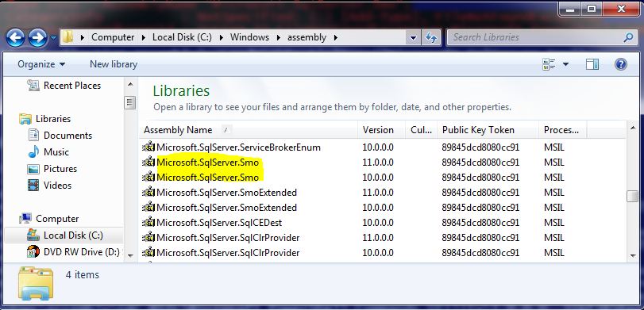Open address bar history dropdown
This screenshot has height=310, width=644.
tap(413, 38)
